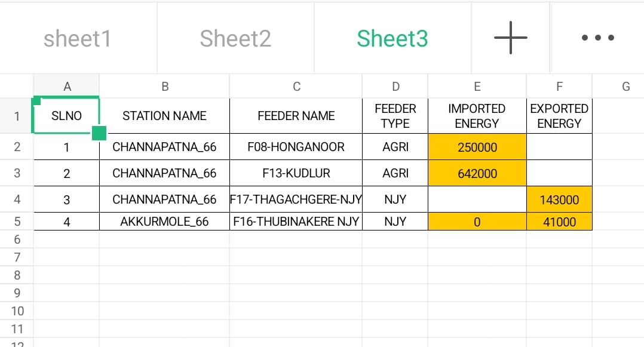
Task: Open the three-dots more options menu
Action: click(x=597, y=38)
